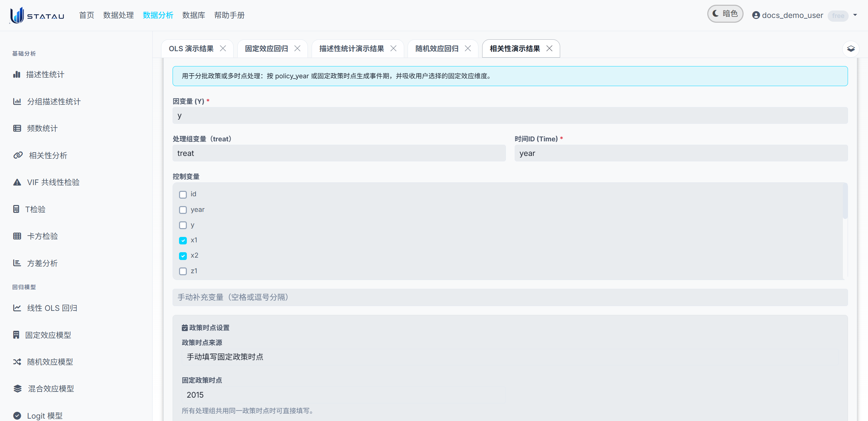This screenshot has height=421, width=868.
Task: Click the calendar icon beside 政策时点设置
Action: pyautogui.click(x=185, y=328)
